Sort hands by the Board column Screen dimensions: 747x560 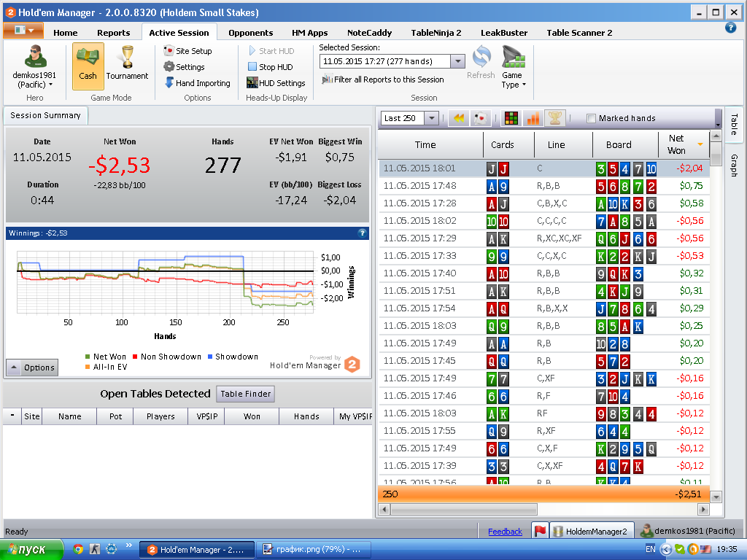click(625, 144)
